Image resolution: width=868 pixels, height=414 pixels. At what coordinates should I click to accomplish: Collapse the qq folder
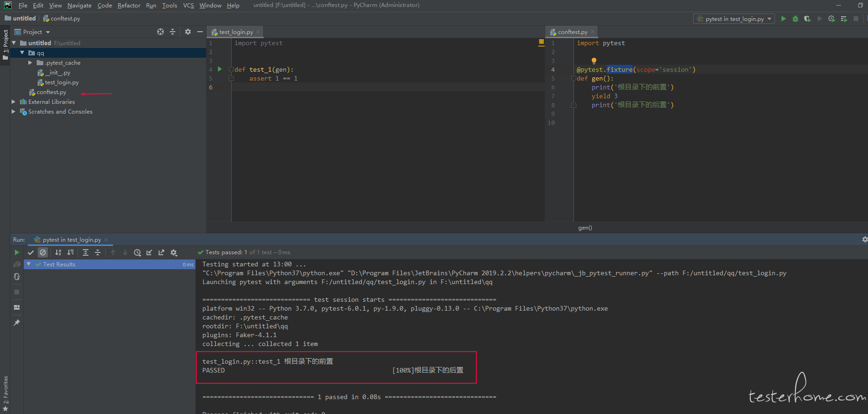(22, 53)
